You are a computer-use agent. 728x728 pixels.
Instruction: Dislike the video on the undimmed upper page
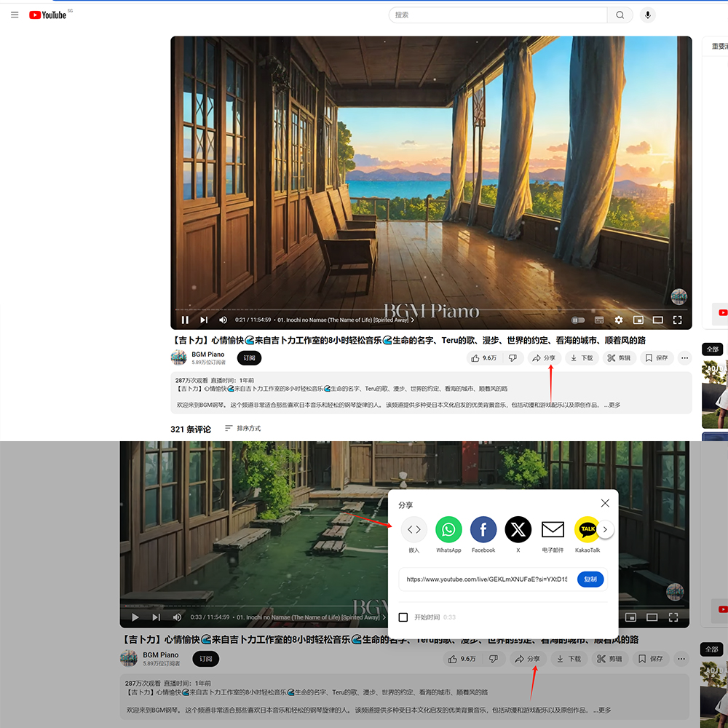click(x=513, y=358)
